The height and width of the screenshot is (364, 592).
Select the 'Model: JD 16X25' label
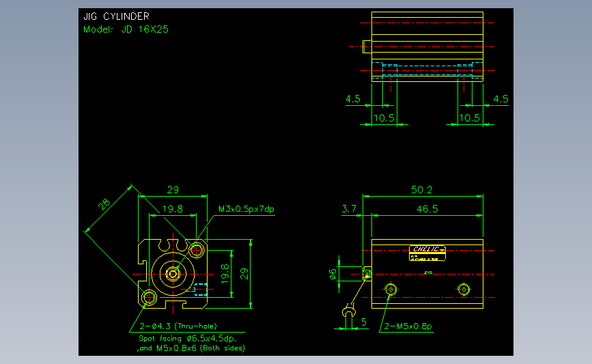point(126,29)
